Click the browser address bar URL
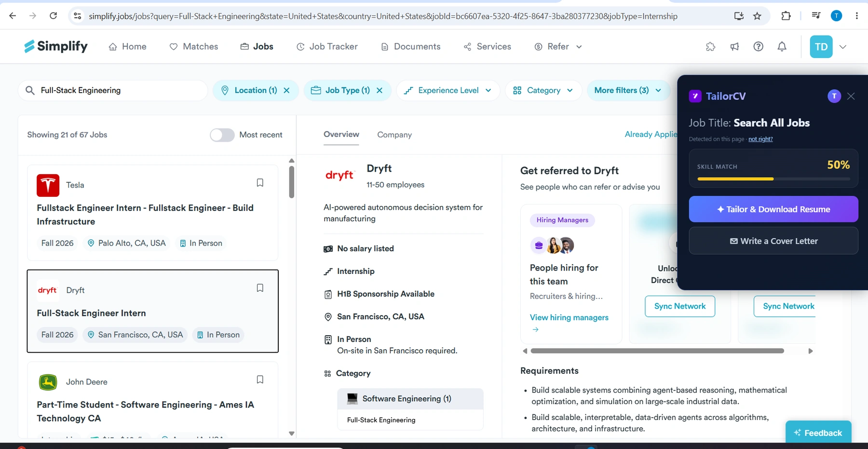This screenshot has width=868, height=449. click(383, 16)
